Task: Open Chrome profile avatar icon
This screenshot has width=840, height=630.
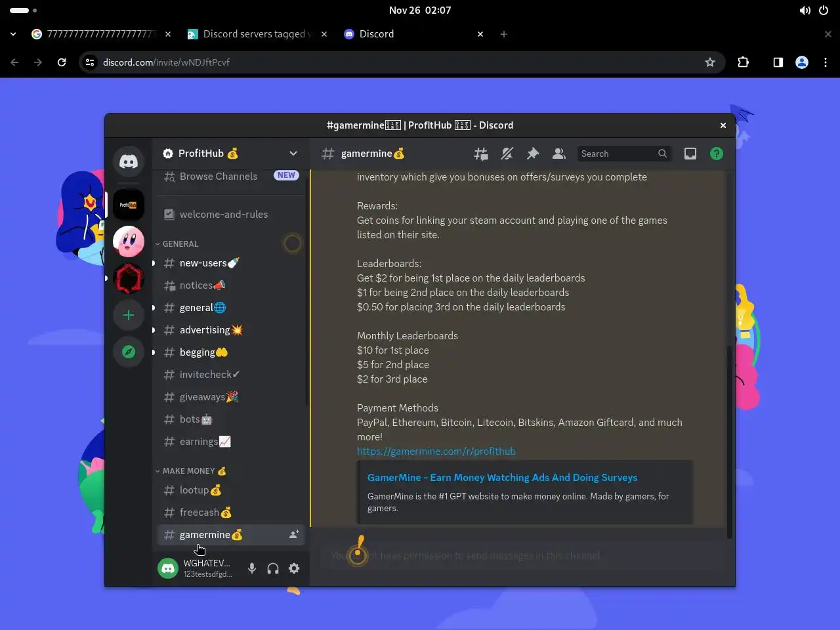Action: [801, 62]
